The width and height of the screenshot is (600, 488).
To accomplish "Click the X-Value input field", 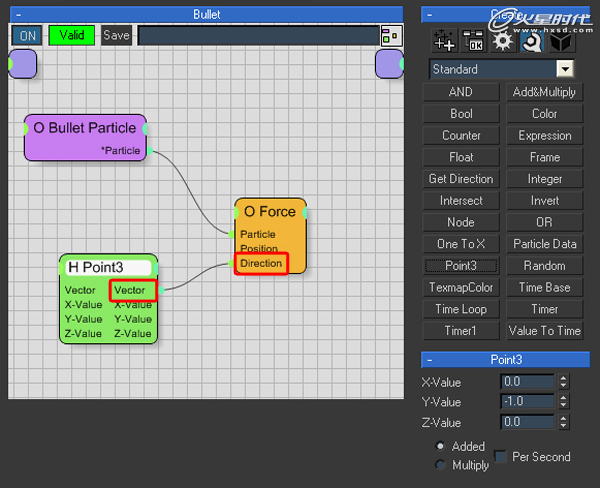I will tap(527, 382).
